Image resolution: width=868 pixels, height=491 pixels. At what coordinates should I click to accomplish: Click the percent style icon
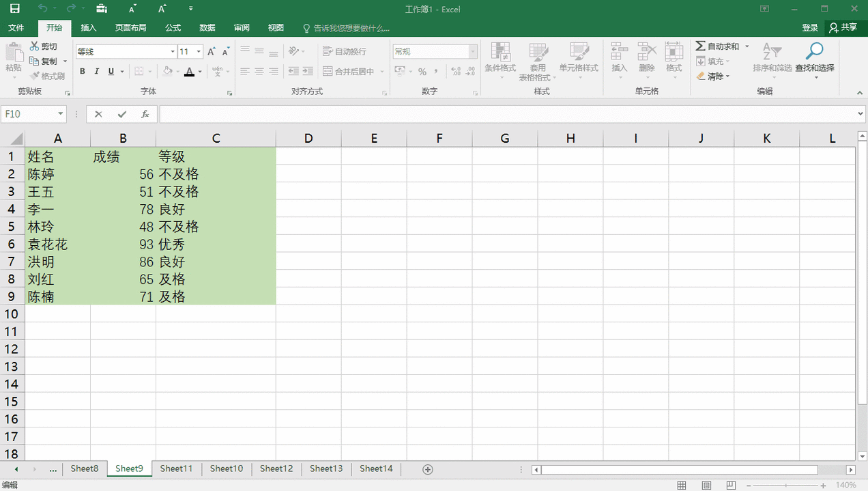pyautogui.click(x=422, y=72)
